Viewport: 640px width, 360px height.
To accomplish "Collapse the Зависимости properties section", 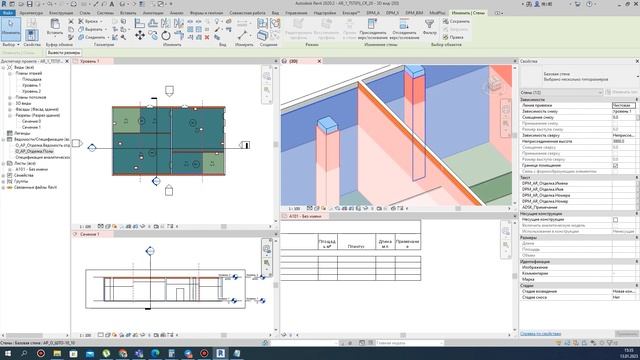I will click(636, 100).
